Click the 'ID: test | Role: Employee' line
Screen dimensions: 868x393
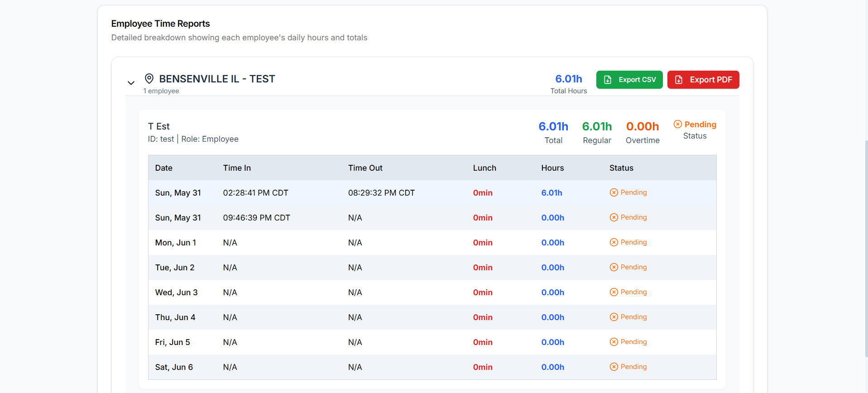[193, 139]
